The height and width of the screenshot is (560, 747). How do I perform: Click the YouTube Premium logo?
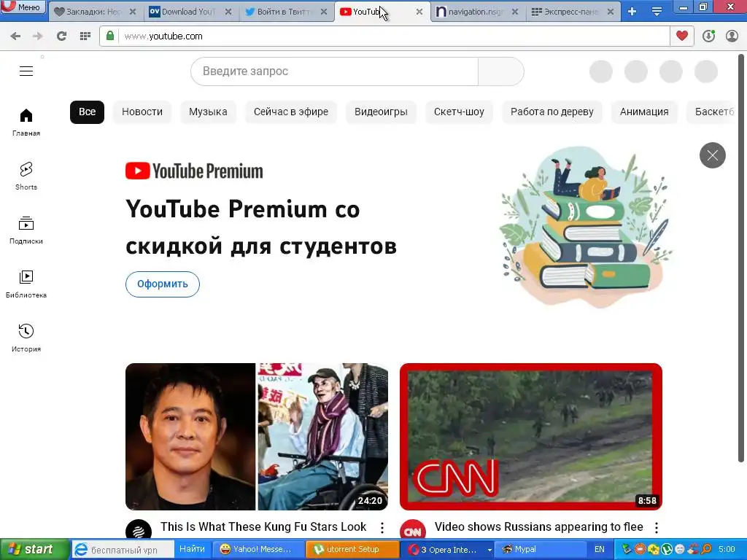[x=194, y=171]
